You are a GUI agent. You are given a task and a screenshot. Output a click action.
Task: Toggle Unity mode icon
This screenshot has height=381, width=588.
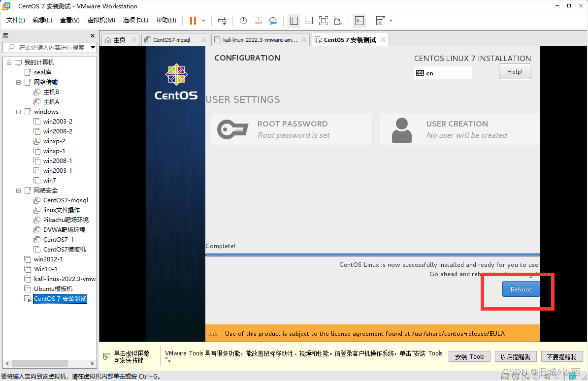tap(338, 21)
